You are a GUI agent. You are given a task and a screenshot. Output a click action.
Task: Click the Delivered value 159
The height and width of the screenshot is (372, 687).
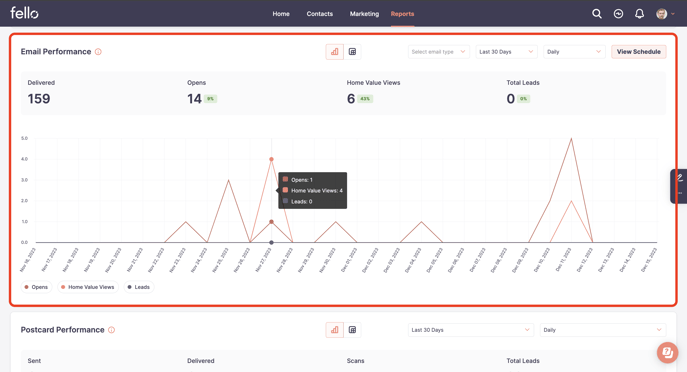[x=39, y=99]
